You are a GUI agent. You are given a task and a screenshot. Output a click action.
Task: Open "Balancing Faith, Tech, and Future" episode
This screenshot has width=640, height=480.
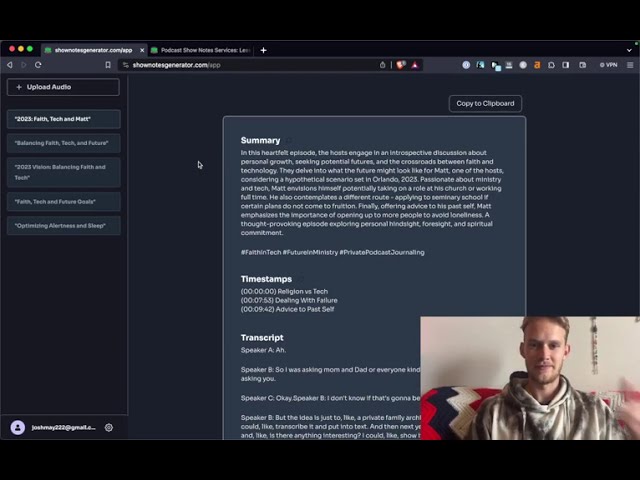(x=64, y=143)
